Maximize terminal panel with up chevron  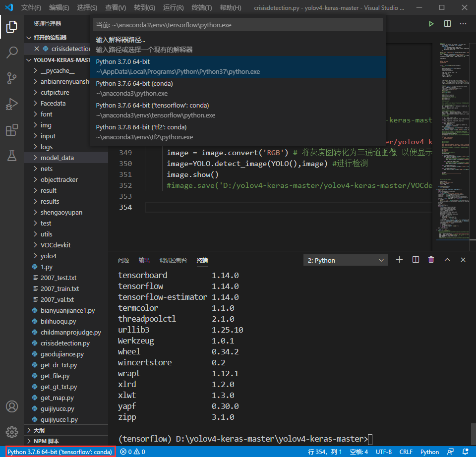click(447, 260)
